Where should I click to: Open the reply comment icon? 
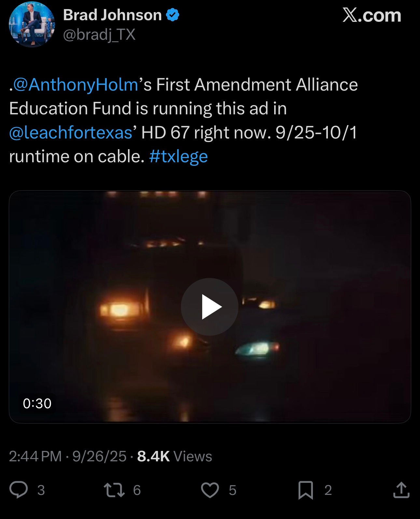(x=19, y=490)
